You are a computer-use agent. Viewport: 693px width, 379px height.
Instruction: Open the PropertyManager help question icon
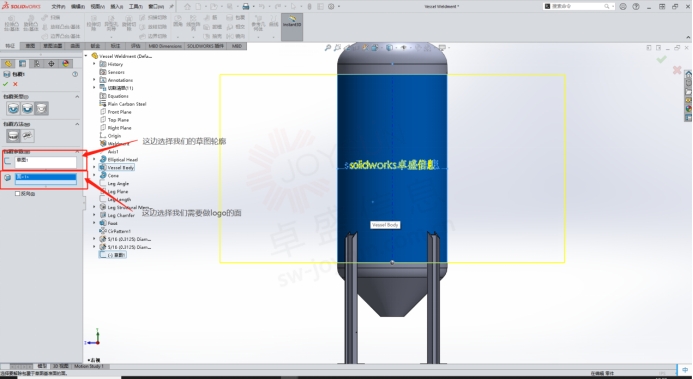point(75,74)
